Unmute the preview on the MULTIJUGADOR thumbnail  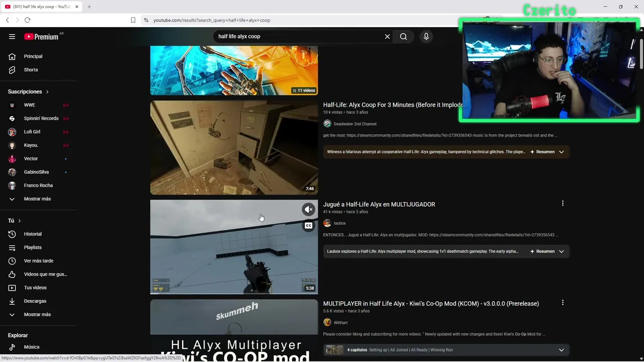pyautogui.click(x=308, y=210)
